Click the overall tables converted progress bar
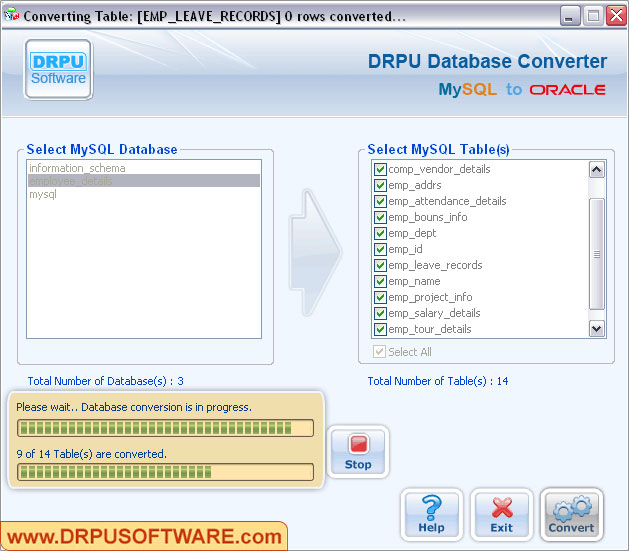The height and width of the screenshot is (551, 629). click(165, 472)
